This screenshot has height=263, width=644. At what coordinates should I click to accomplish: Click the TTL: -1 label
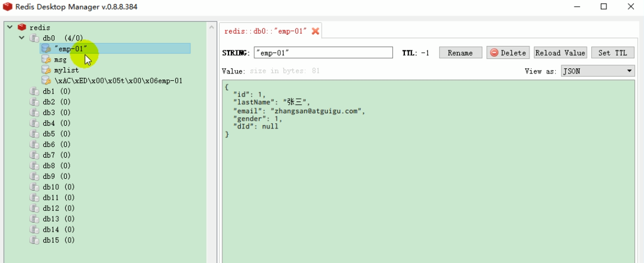[415, 53]
